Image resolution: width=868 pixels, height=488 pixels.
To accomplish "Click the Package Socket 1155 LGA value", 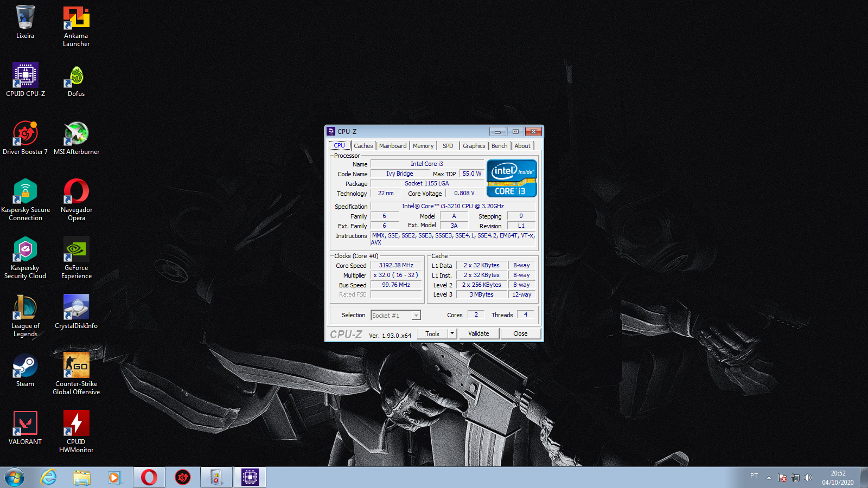I will [x=427, y=183].
